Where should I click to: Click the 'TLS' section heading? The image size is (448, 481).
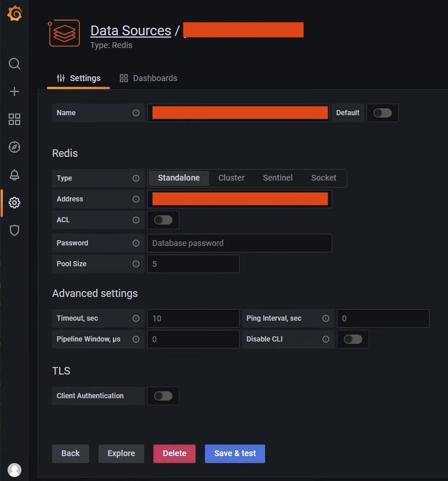tap(61, 371)
